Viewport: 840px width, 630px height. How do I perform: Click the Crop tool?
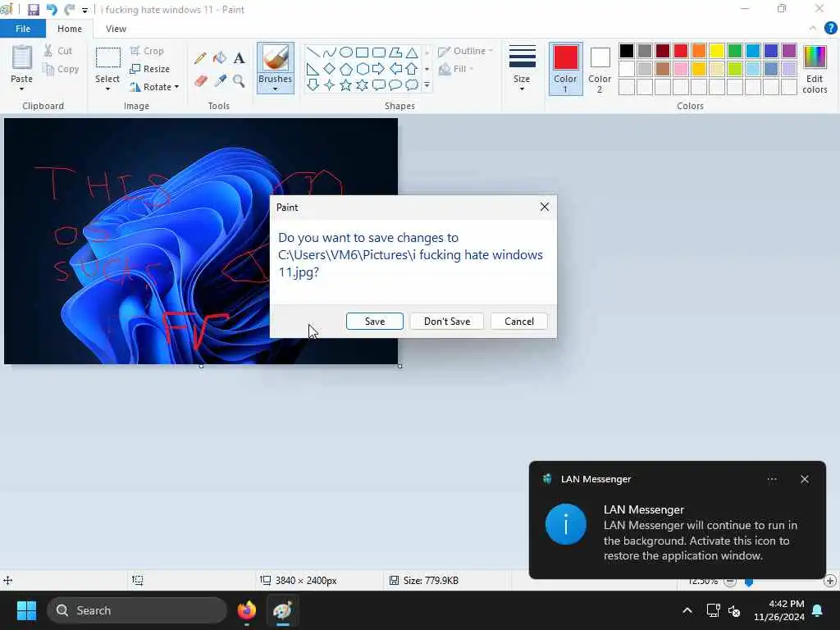[147, 51]
